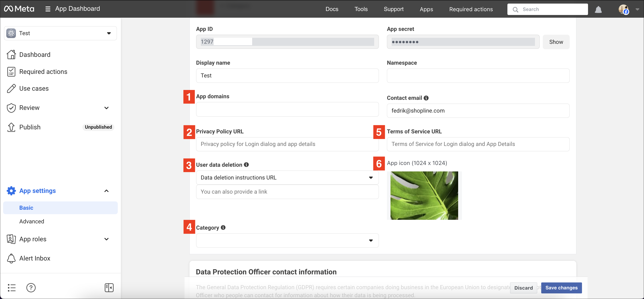
Task: Open Docs in the top navigation
Action: 332,9
